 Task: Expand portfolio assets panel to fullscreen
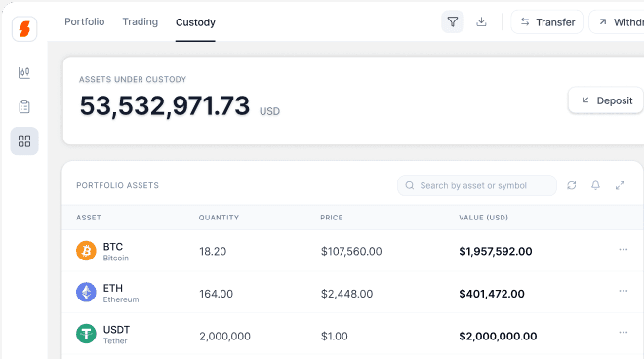pyautogui.click(x=620, y=185)
